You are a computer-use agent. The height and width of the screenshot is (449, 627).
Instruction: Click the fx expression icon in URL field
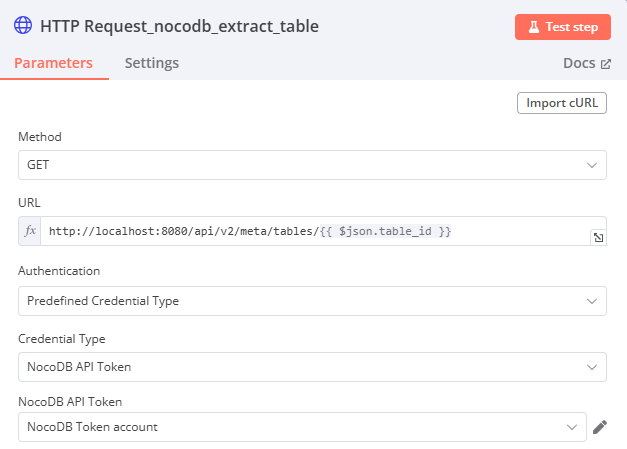[30, 231]
